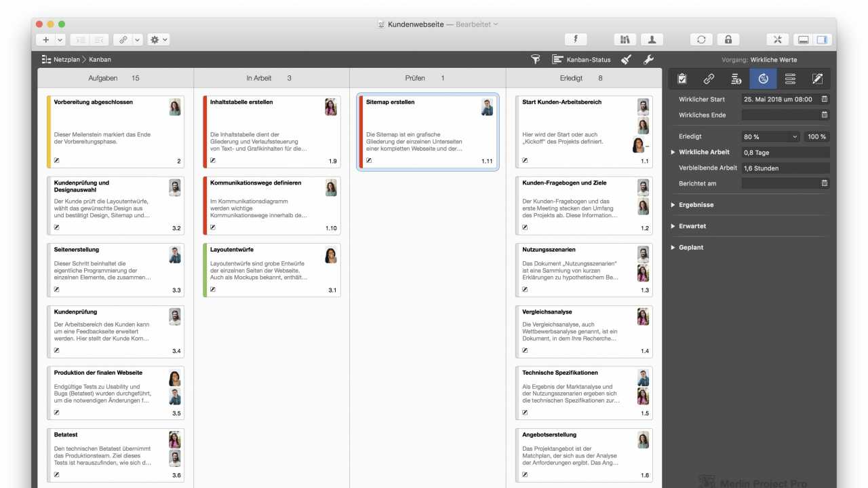Viewport: 868px width, 488px height.
Task: Click the link toolbar icon
Action: (x=123, y=40)
